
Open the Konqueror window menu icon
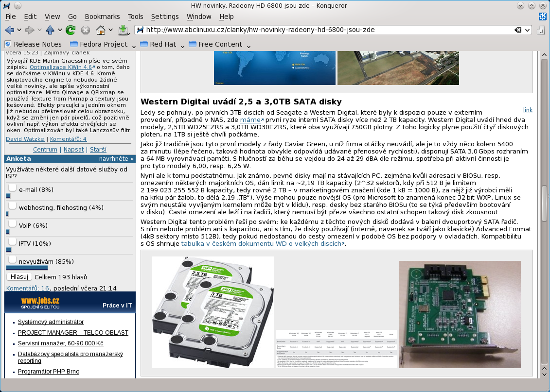coord(6,6)
